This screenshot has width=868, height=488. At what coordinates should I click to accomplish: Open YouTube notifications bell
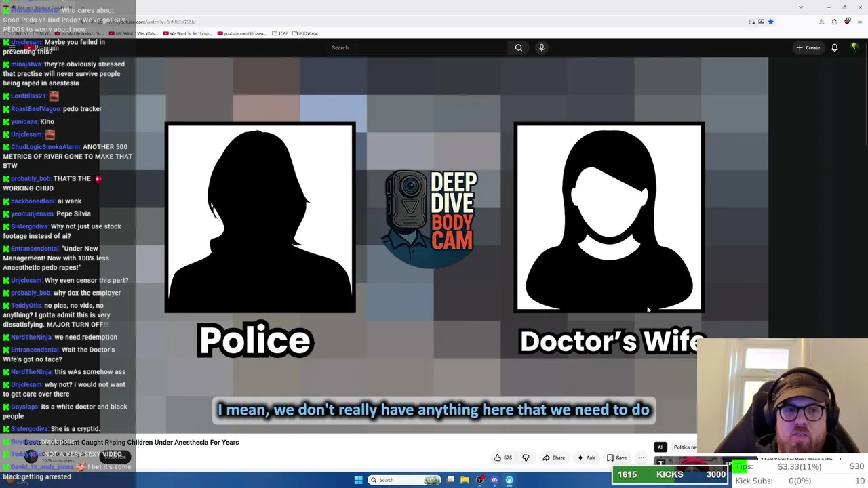coord(835,47)
